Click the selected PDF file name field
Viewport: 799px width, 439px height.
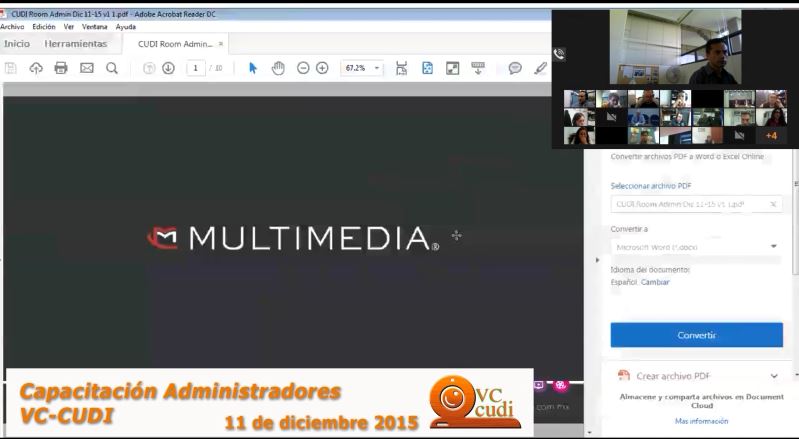point(697,204)
